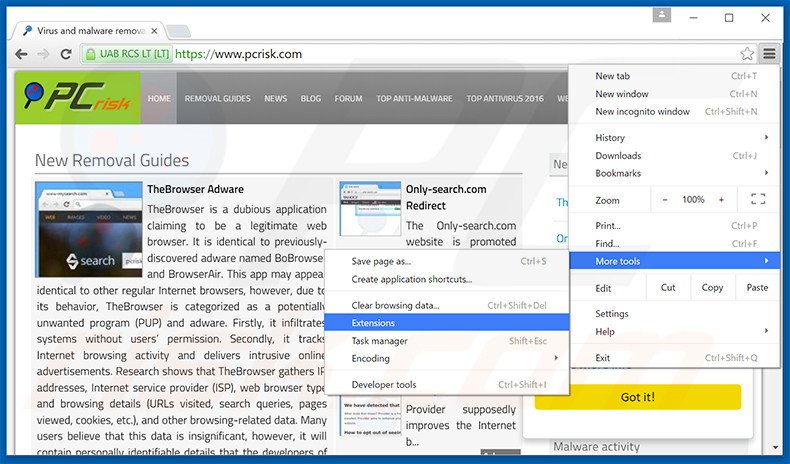Select Create application shortcuts...

[x=447, y=279]
